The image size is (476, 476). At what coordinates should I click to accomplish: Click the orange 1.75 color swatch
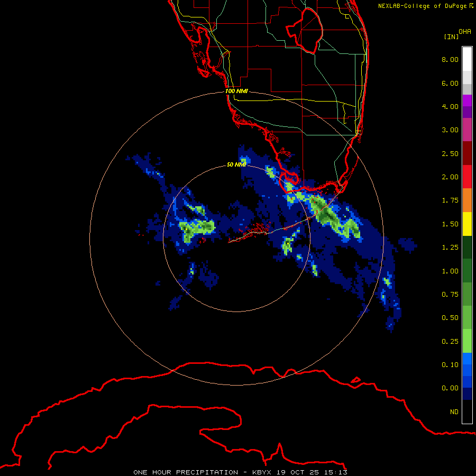point(467,200)
